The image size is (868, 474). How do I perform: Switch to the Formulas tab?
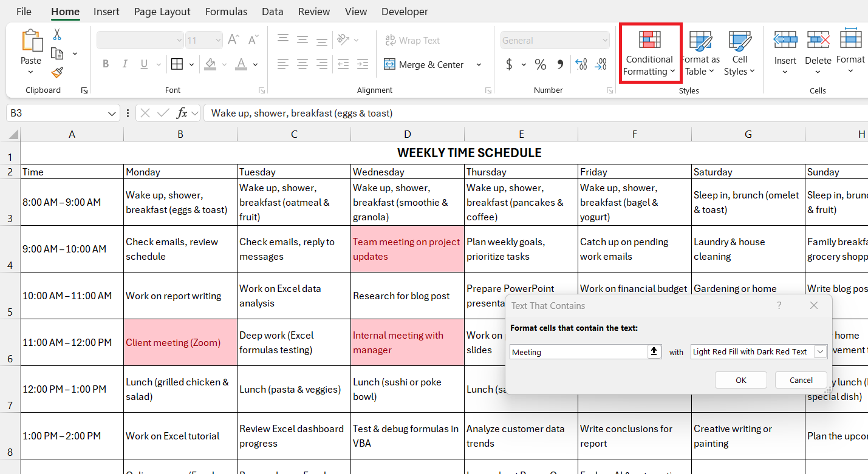(226, 12)
